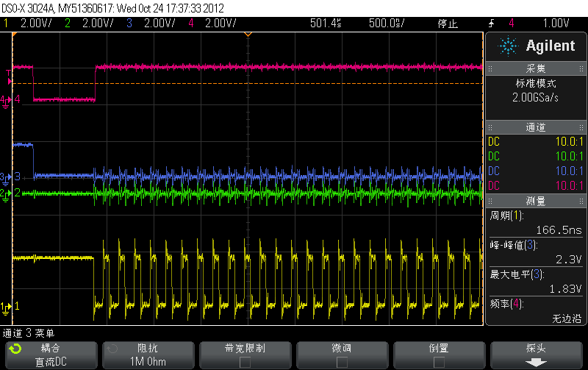The width and height of the screenshot is (588, 370).
Task: Select the 阻抗 1M Ohm impedance softkey
Action: (x=148, y=355)
